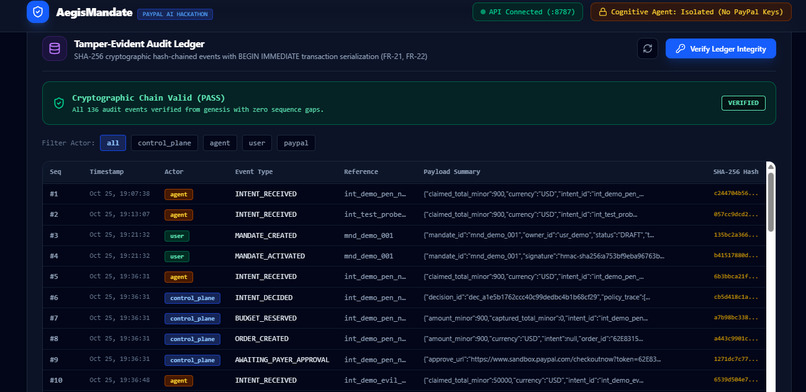The width and height of the screenshot is (806, 392).
Task: Click ORDER_CREATED event type
Action: click(262, 339)
